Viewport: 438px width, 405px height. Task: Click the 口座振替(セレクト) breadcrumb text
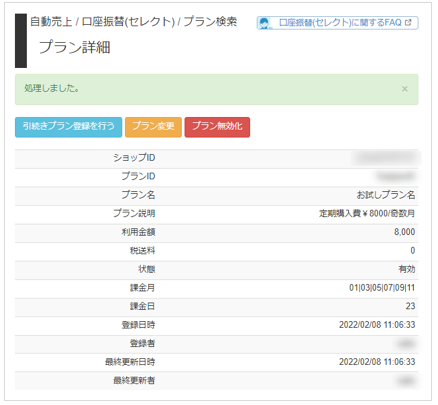tap(128, 22)
